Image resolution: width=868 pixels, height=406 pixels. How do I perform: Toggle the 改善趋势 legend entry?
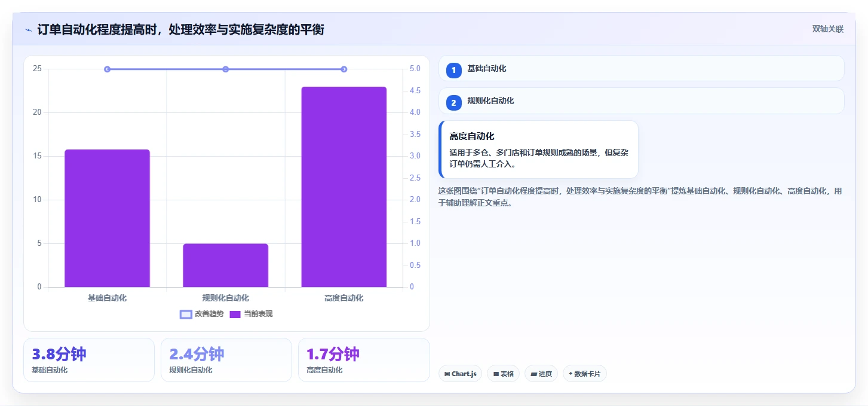201,314
